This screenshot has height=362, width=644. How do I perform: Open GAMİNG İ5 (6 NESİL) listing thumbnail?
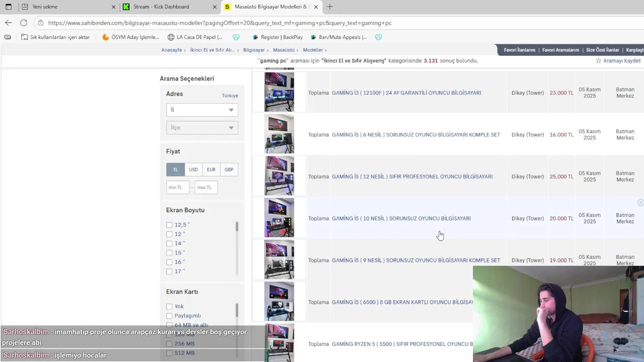click(x=279, y=134)
